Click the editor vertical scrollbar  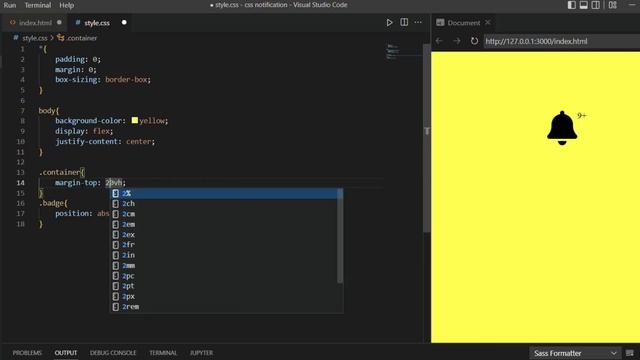coord(427,139)
